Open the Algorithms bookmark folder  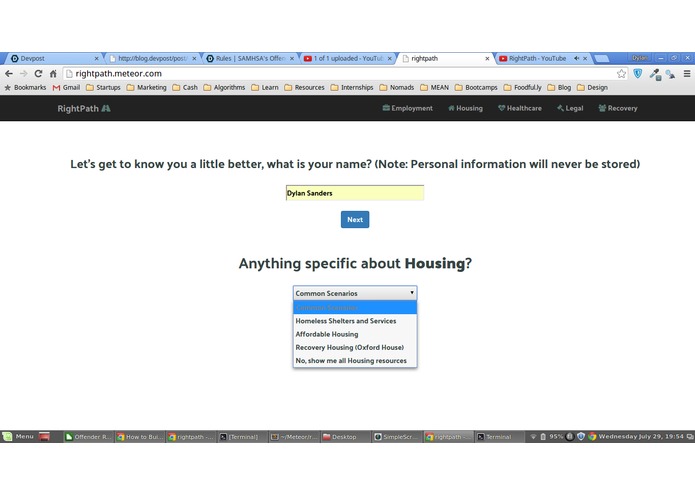point(224,87)
